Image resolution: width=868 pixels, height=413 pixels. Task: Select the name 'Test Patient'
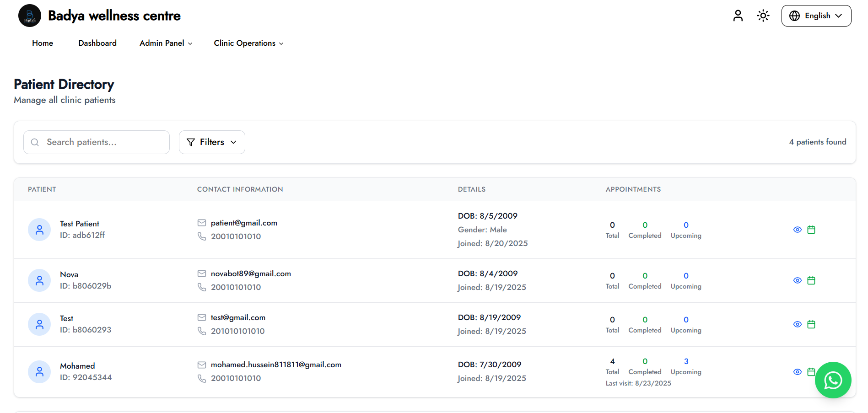click(x=80, y=224)
